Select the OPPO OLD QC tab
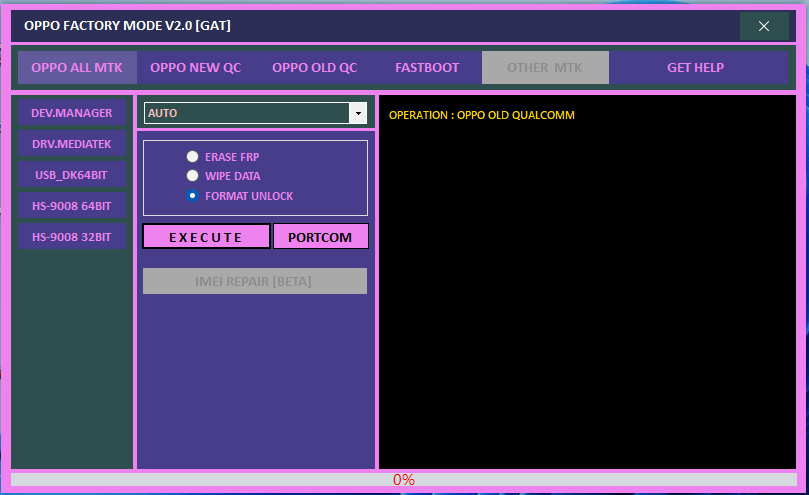The width and height of the screenshot is (809, 495). click(314, 68)
